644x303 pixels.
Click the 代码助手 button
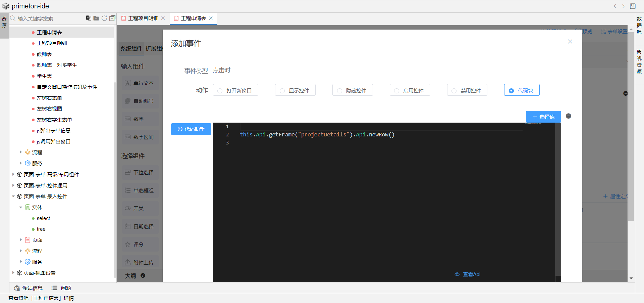(191, 129)
